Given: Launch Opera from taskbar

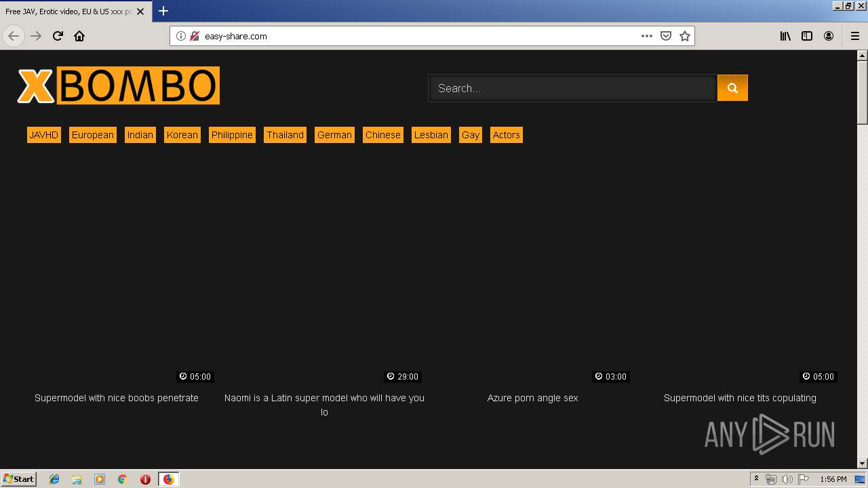Looking at the screenshot, I should [145, 479].
